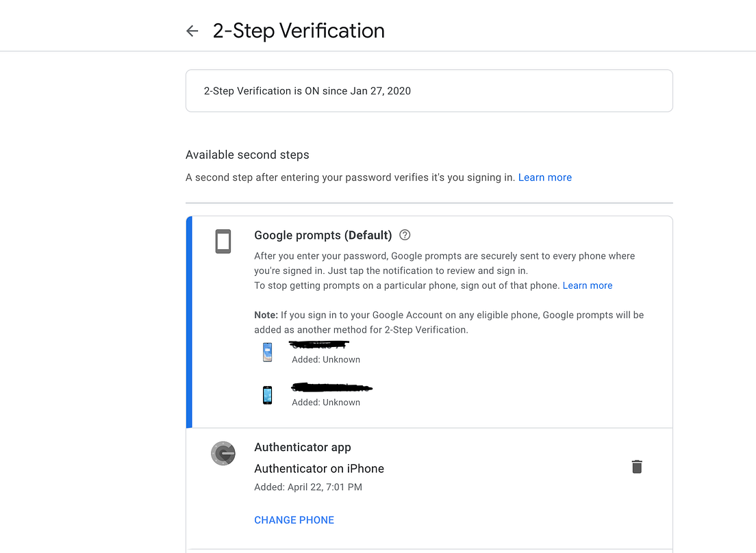Click the second device's redacted name
Image resolution: width=756 pixels, height=553 pixels.
pos(331,386)
